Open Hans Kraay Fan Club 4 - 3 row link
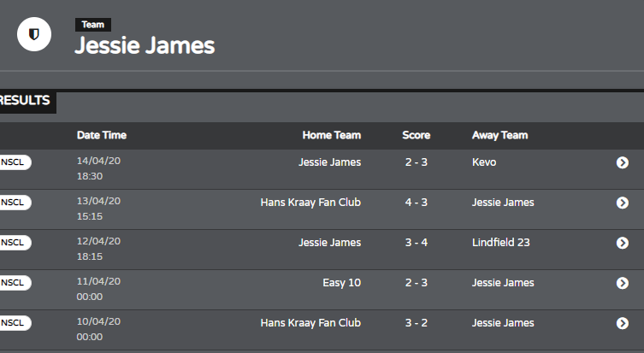This screenshot has height=353, width=644. 310,203
